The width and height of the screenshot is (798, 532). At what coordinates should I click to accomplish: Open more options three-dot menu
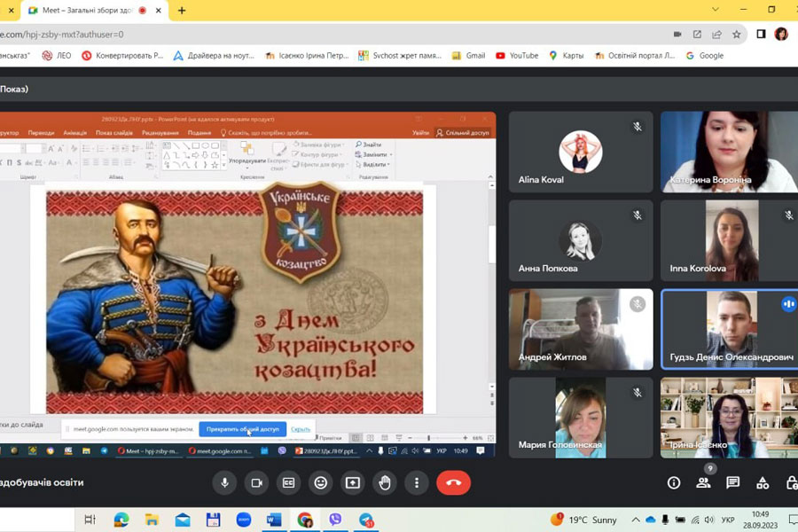click(x=417, y=482)
